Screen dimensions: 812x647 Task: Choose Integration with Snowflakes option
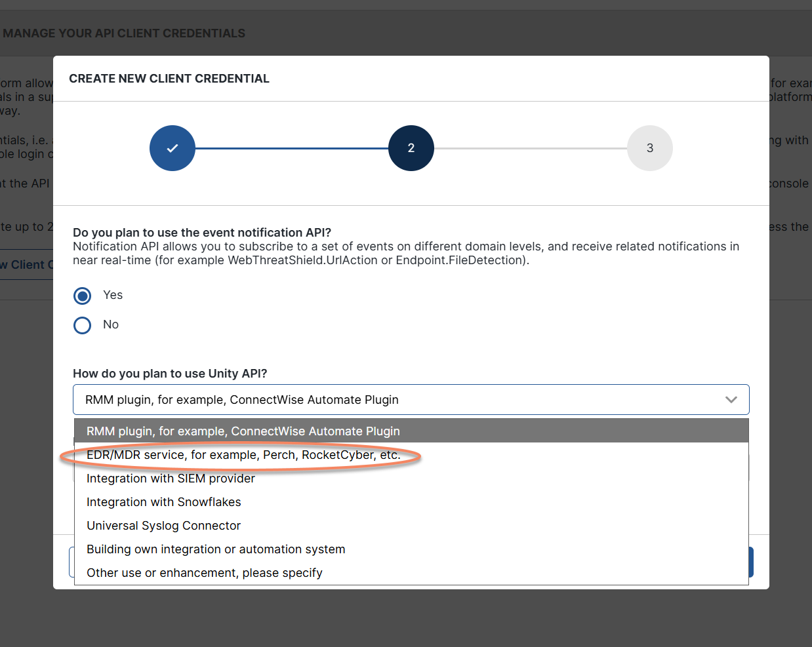point(411,502)
